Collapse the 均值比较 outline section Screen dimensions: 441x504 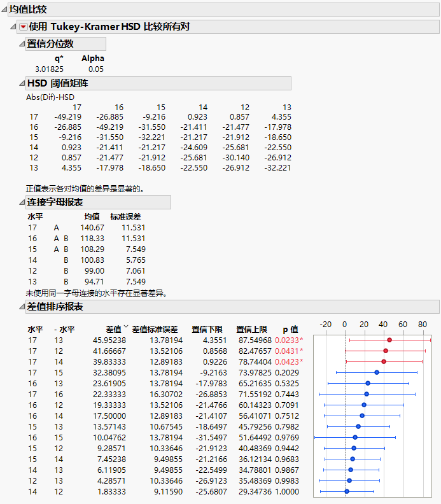(x=4, y=10)
